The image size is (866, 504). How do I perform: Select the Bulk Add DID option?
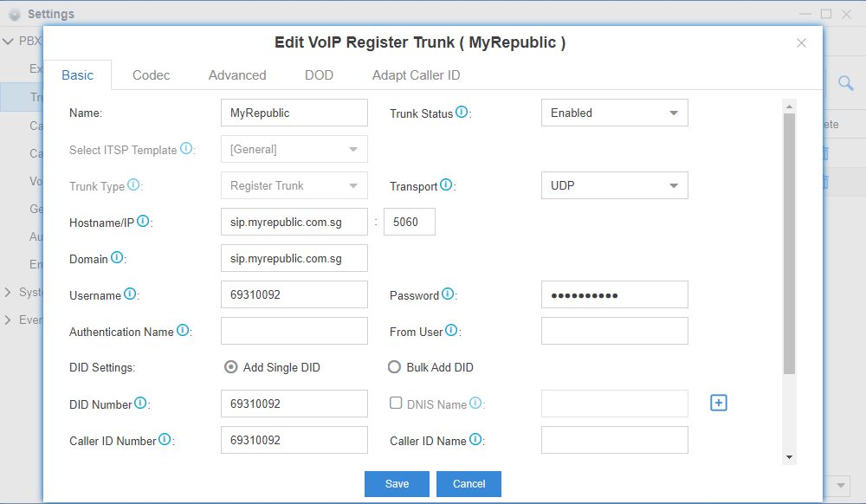point(395,367)
